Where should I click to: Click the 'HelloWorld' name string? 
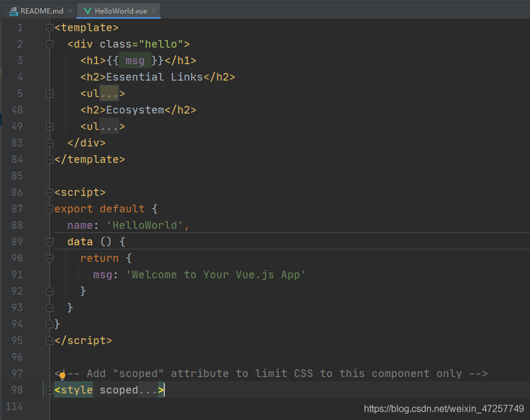[145, 225]
